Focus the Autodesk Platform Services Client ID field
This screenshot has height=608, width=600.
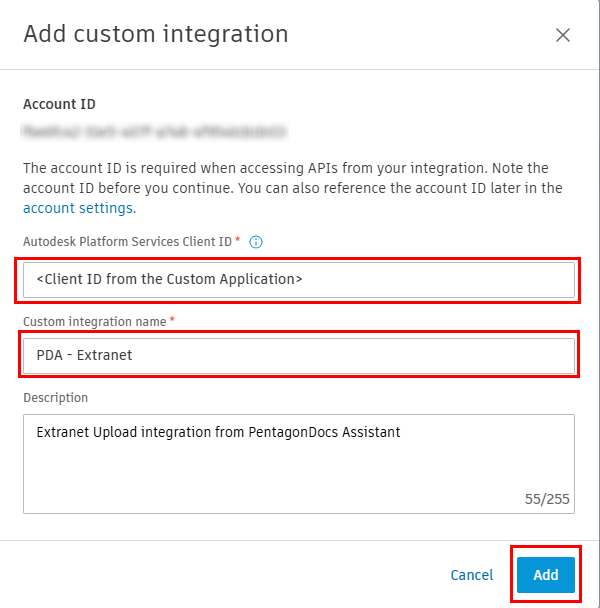[297, 279]
